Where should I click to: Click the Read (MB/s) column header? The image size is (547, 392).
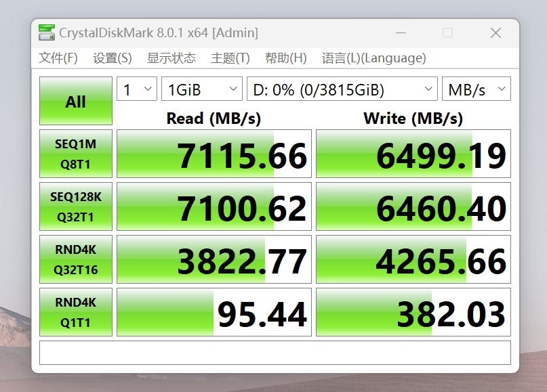click(x=214, y=118)
